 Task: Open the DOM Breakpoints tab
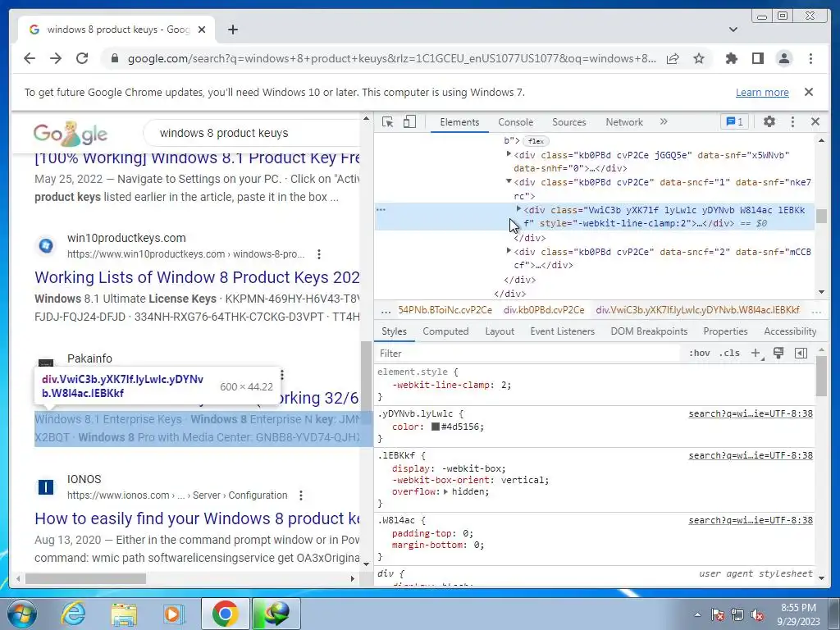[x=649, y=331]
